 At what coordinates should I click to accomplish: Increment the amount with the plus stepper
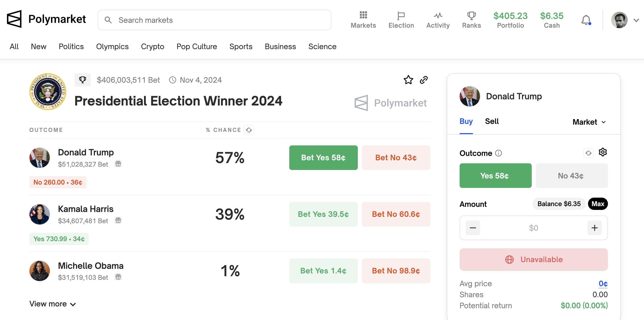click(x=594, y=228)
